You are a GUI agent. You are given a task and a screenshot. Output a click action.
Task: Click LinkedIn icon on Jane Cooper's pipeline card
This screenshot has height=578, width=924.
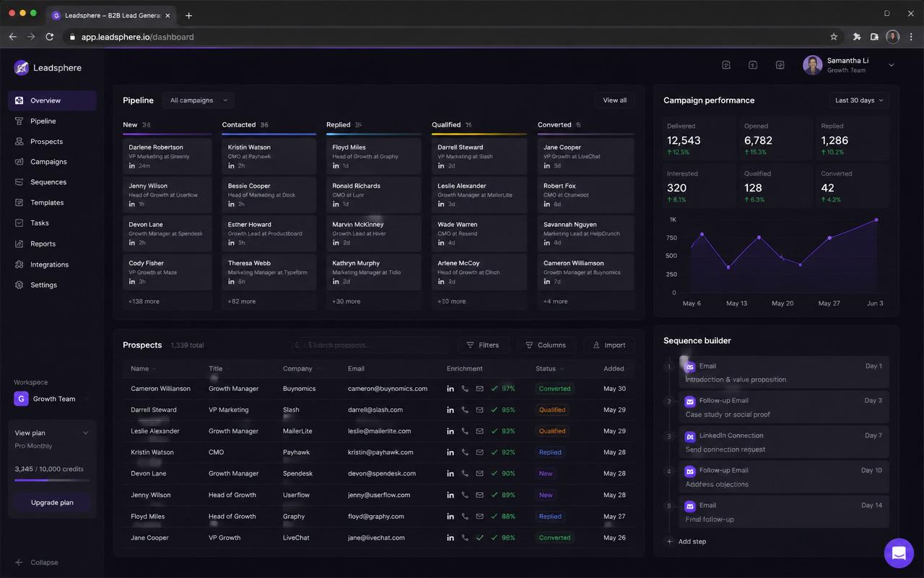tap(546, 165)
